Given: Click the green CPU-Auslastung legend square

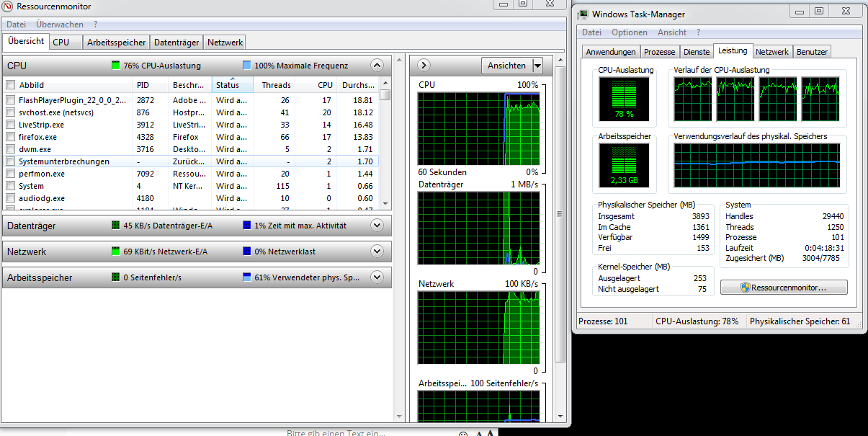Looking at the screenshot, I should pos(116,66).
